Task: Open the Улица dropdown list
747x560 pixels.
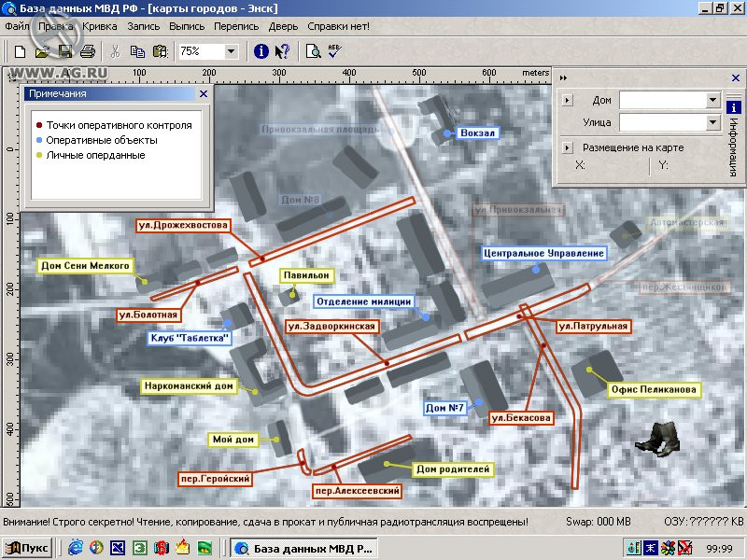Action: point(712,122)
